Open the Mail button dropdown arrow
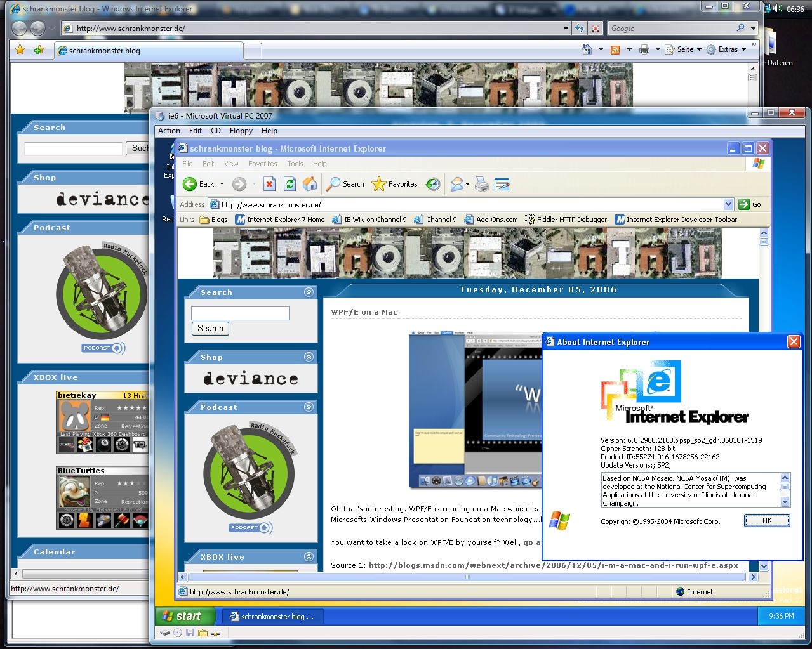 pyautogui.click(x=467, y=185)
